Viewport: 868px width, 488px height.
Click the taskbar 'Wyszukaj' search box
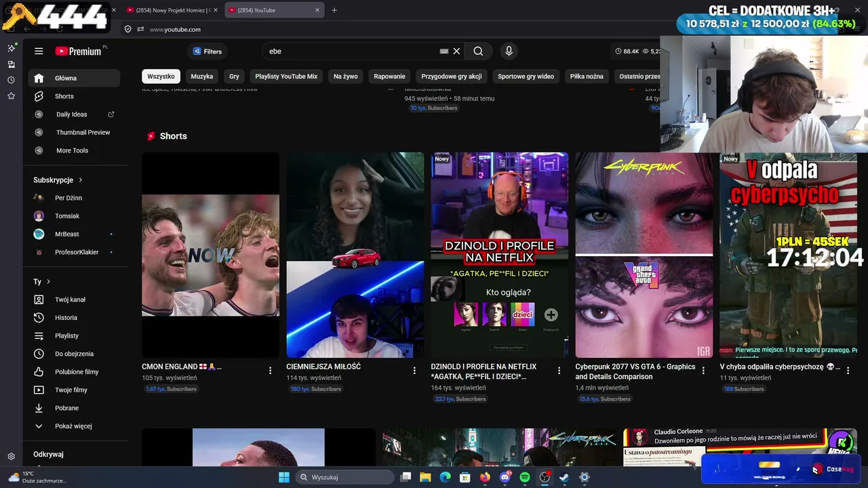pyautogui.click(x=345, y=477)
